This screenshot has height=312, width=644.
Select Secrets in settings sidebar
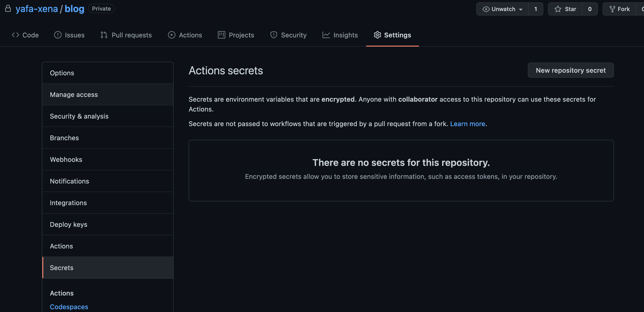coord(107,268)
